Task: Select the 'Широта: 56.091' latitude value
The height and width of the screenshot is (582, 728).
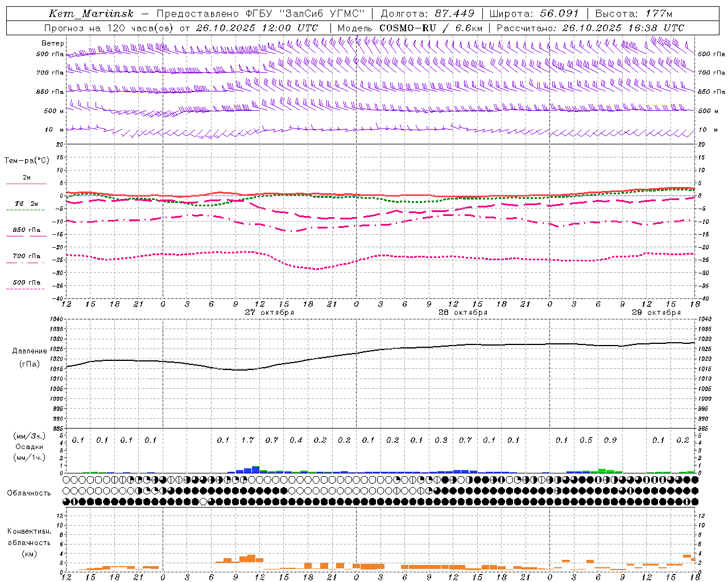Action: coord(534,14)
